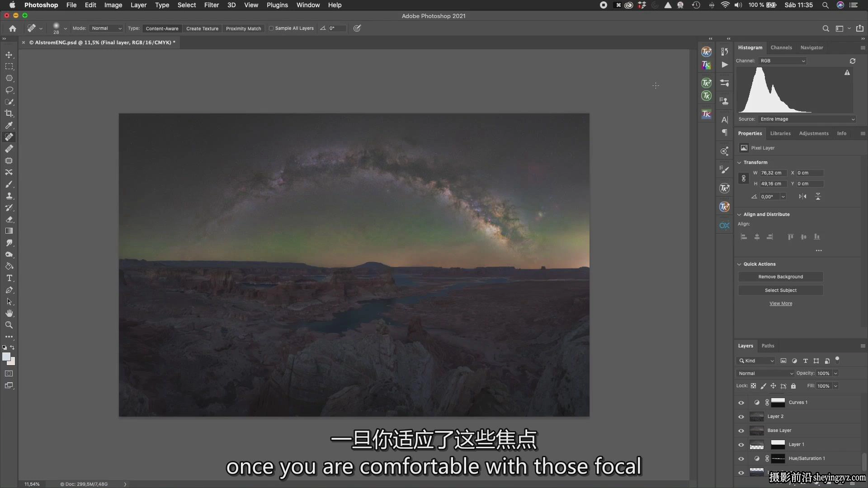The image size is (868, 488).
Task: Choose the Proximity Match type button
Action: 243,28
